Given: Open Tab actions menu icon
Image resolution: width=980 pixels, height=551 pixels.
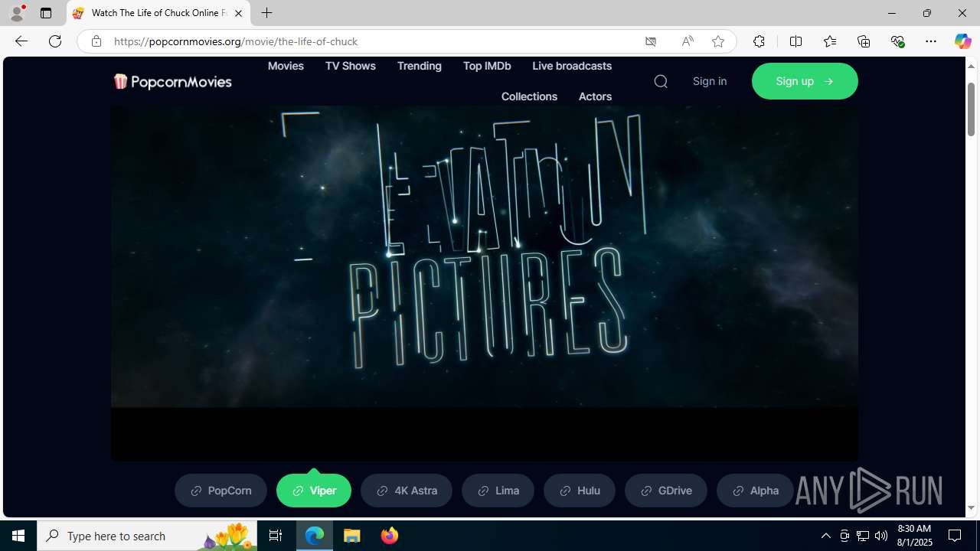Looking at the screenshot, I should pyautogui.click(x=46, y=13).
